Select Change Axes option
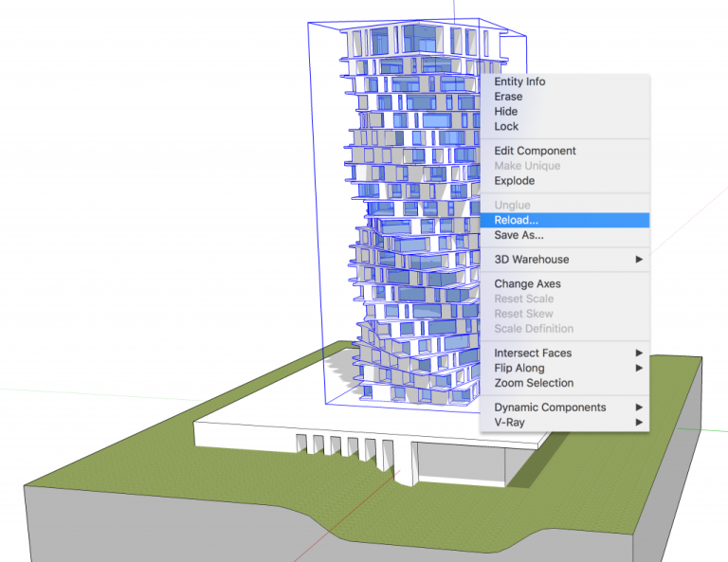Viewport: 728px width, 562px height. click(x=527, y=284)
